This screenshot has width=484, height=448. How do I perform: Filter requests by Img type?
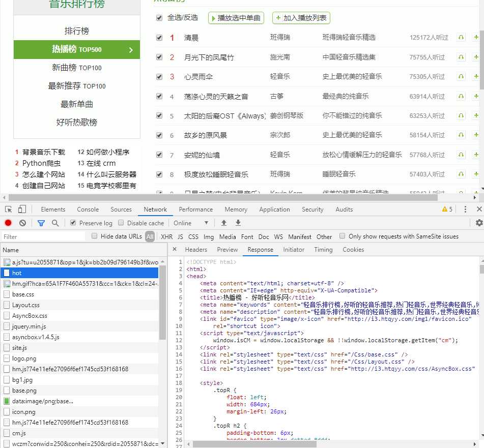208,236
